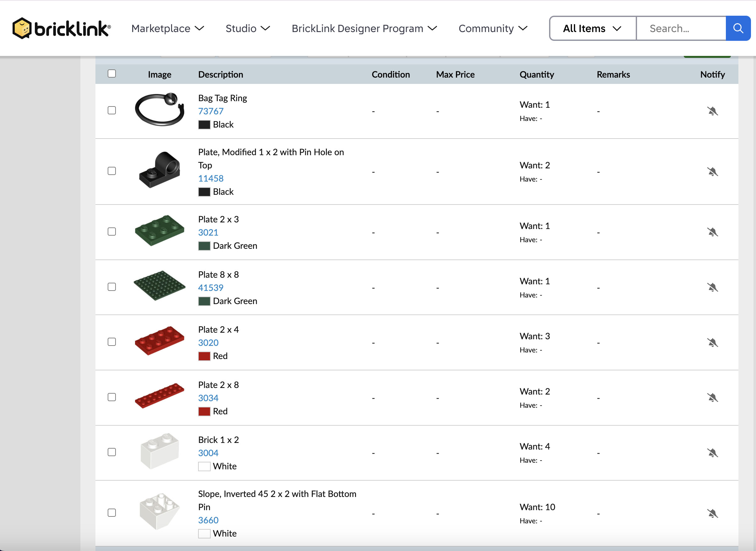756x551 pixels.
Task: Toggle notify bell for Plate 2 x 3
Action: click(x=712, y=232)
